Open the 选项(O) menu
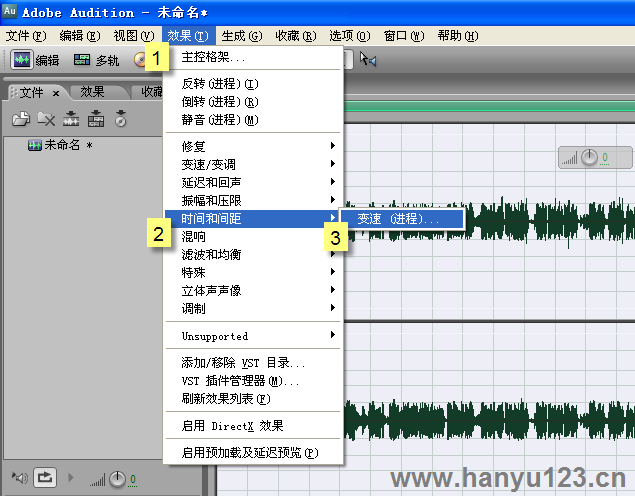This screenshot has height=496, width=635. [x=349, y=36]
